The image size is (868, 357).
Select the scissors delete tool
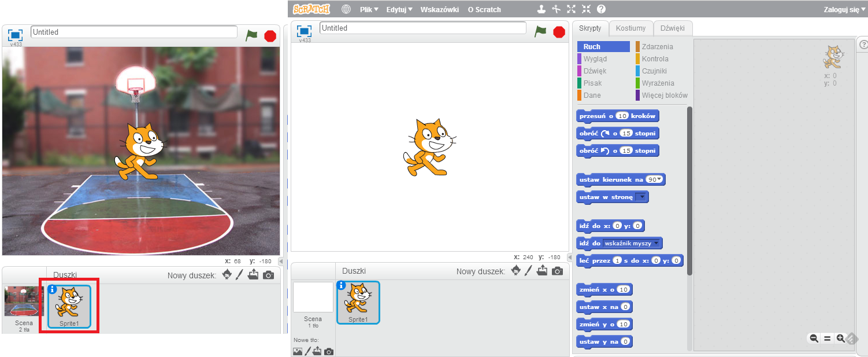coord(557,9)
